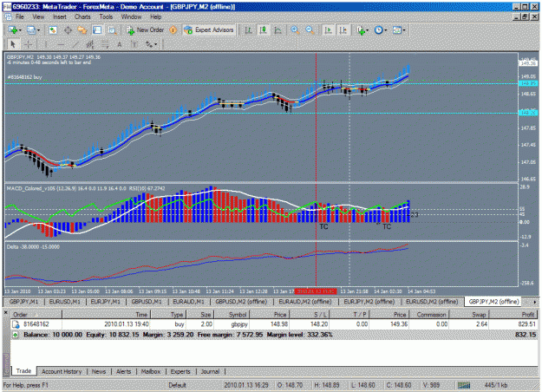The width and height of the screenshot is (542, 392).
Task: Toggle Expert Advisors on or off
Action: point(209,30)
